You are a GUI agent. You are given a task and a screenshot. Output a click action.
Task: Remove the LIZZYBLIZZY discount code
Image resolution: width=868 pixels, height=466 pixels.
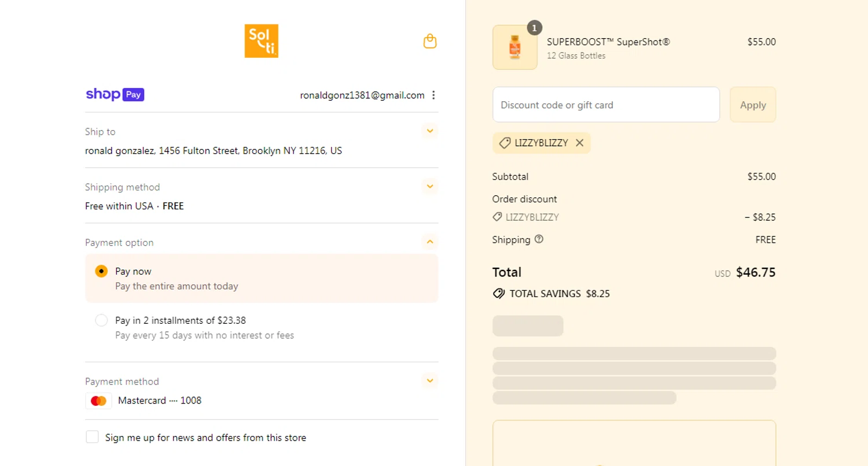(580, 143)
